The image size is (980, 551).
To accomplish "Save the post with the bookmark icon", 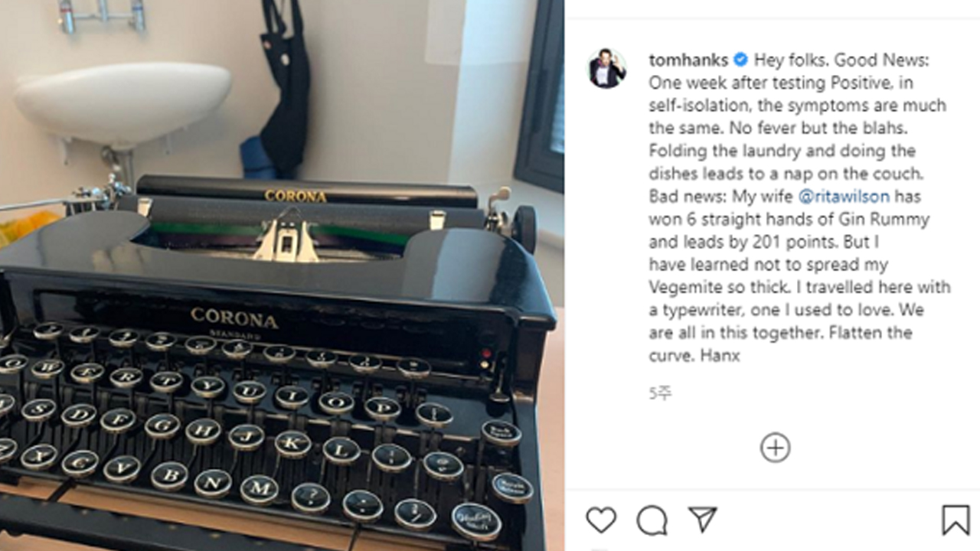I will tap(955, 520).
